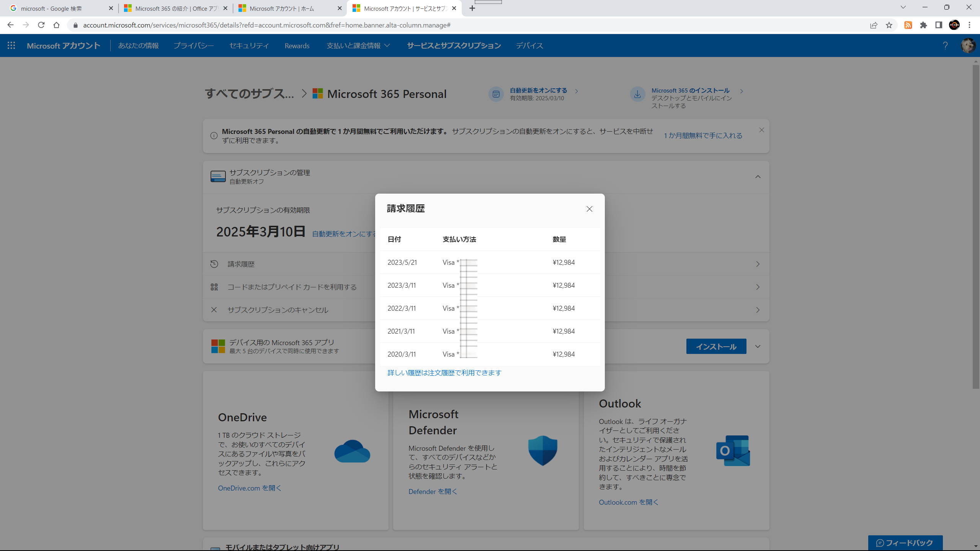Dismiss the auto-renew promo banner
This screenshot has height=551, width=980.
pyautogui.click(x=761, y=130)
